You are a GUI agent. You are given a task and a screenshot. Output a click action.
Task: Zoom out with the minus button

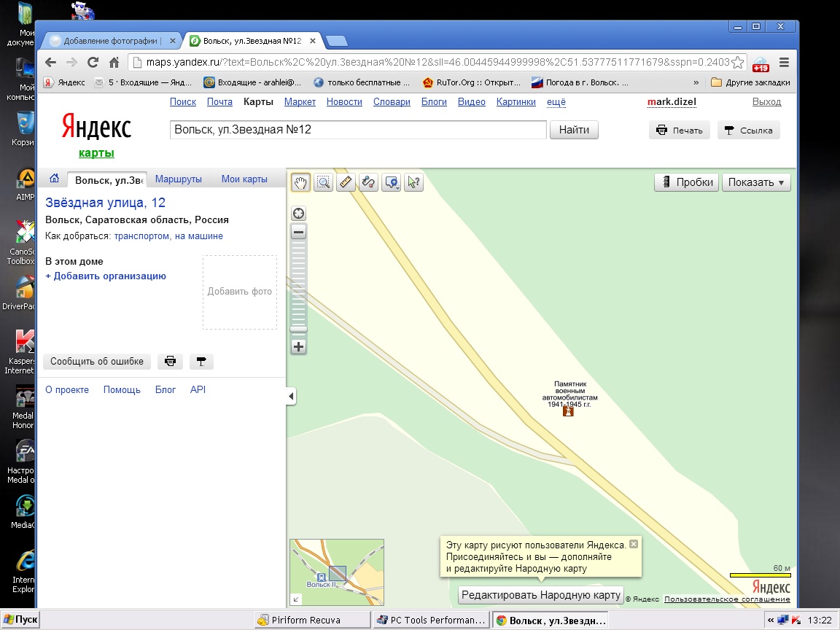pos(298,232)
